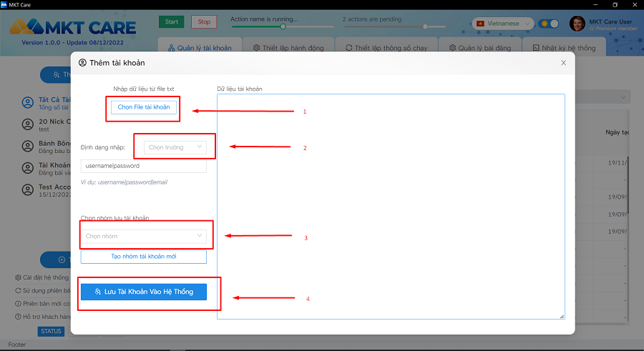Click the MKT Care User avatar
Screen dimensions: 644x351
(x=577, y=24)
